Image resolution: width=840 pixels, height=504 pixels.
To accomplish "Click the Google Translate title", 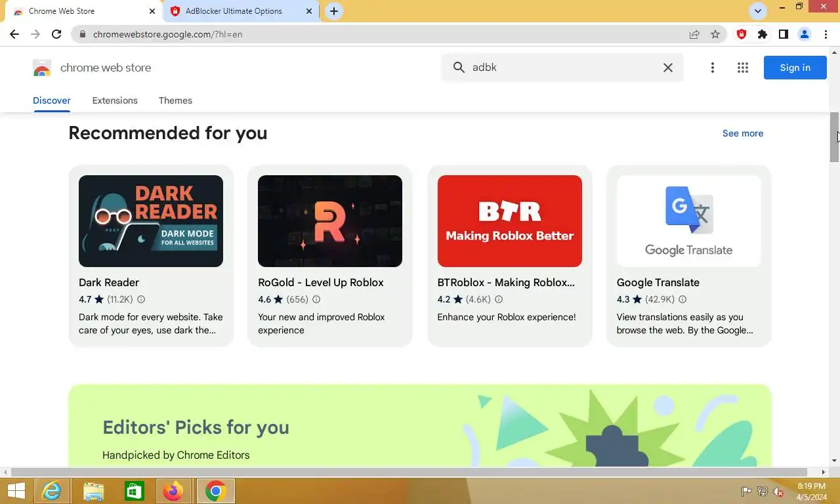I will (658, 282).
